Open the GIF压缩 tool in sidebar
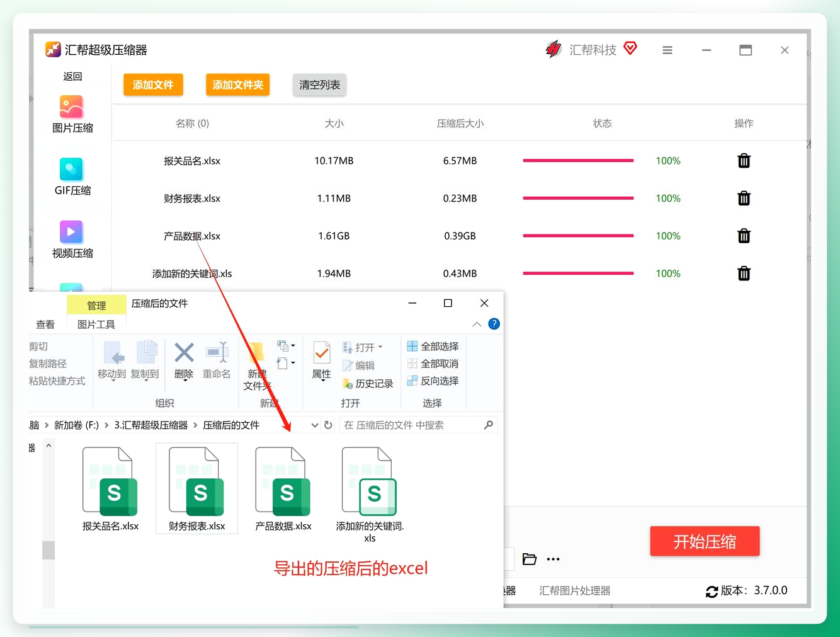Screen dimensions: 840x637 pos(72,176)
